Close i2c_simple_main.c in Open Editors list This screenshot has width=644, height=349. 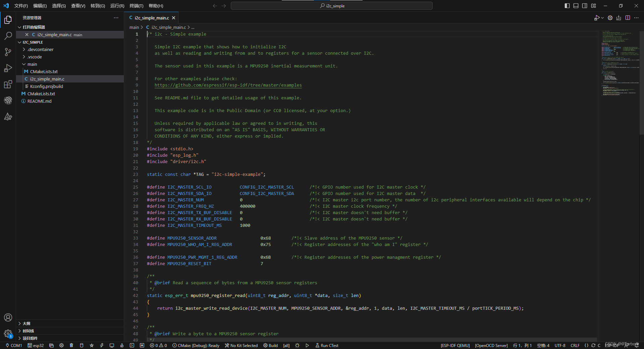click(x=27, y=35)
